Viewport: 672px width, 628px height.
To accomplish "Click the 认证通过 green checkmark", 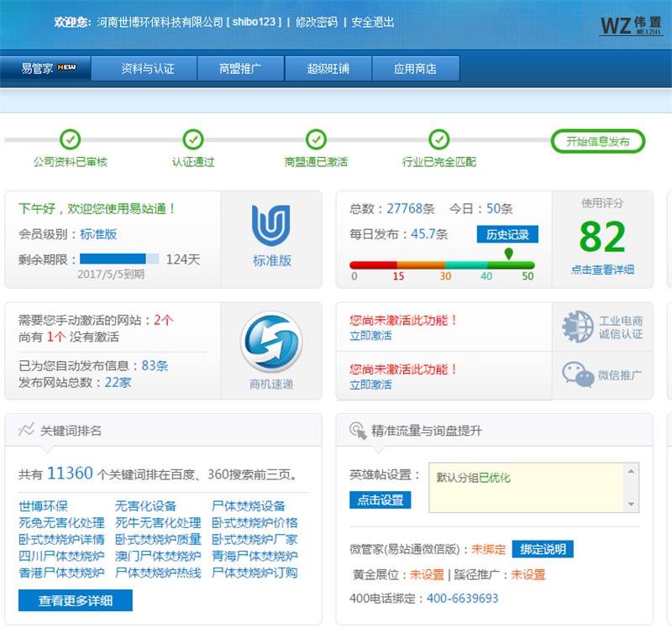I will pos(193,139).
